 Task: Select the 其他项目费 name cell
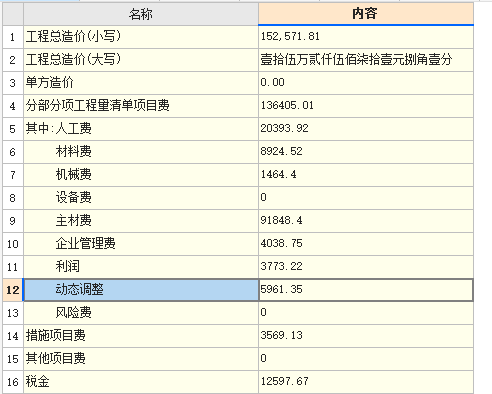pyautogui.click(x=141, y=359)
